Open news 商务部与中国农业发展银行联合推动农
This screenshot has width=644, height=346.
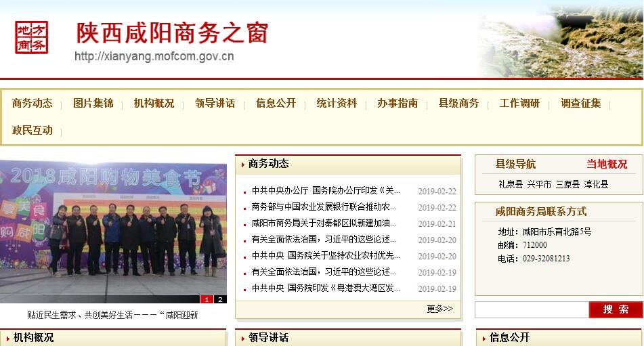coord(324,207)
